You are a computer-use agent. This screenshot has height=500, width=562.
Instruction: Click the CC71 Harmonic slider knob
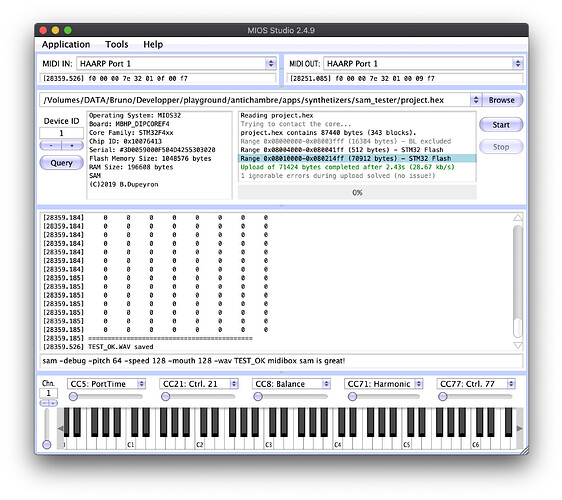point(352,397)
